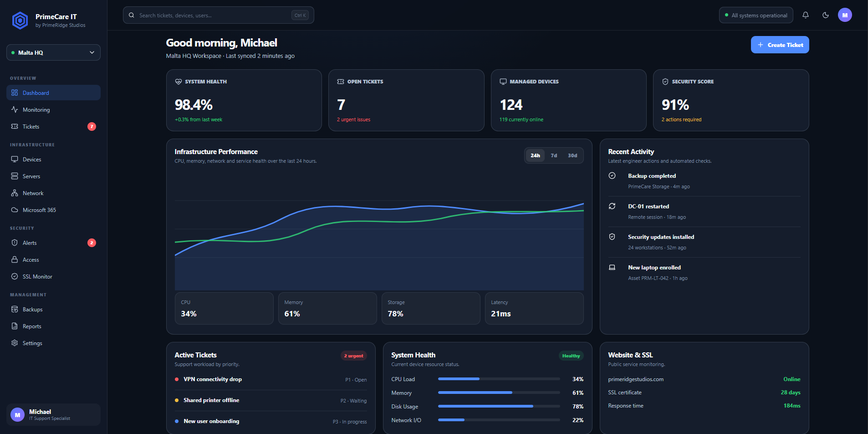868x434 pixels.
Task: Open Michael's profile card in sidebar
Action: 53,414
